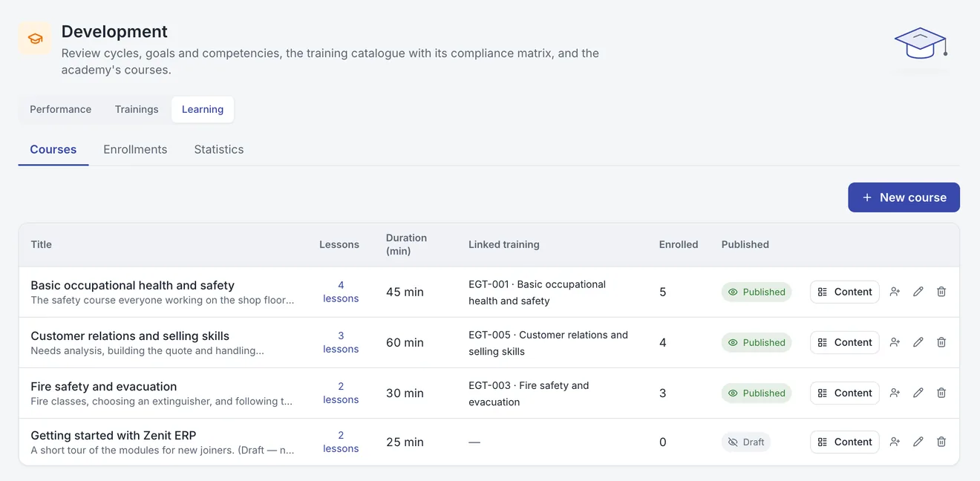Click the 45 min duration cell
Image resolution: width=980 pixels, height=481 pixels.
tap(405, 292)
